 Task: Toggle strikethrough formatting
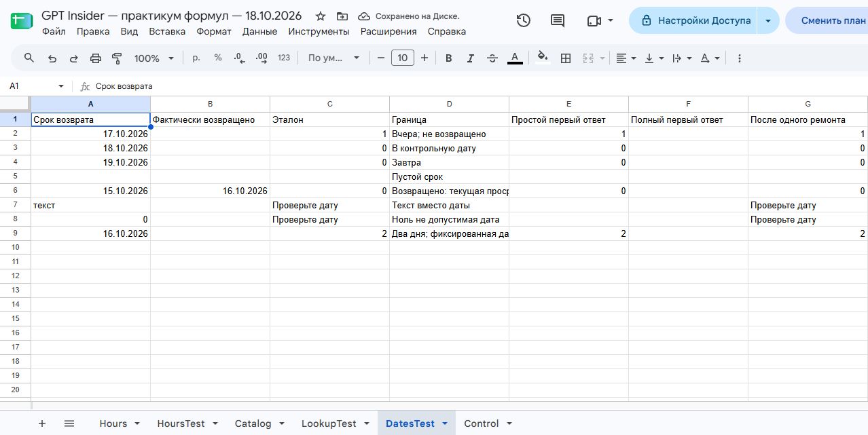(x=492, y=58)
